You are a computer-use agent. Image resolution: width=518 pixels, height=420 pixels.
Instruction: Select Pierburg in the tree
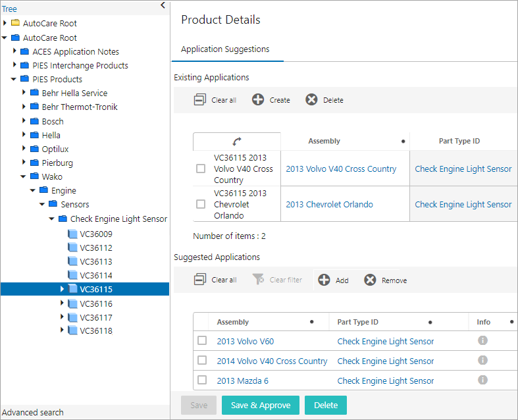click(57, 163)
